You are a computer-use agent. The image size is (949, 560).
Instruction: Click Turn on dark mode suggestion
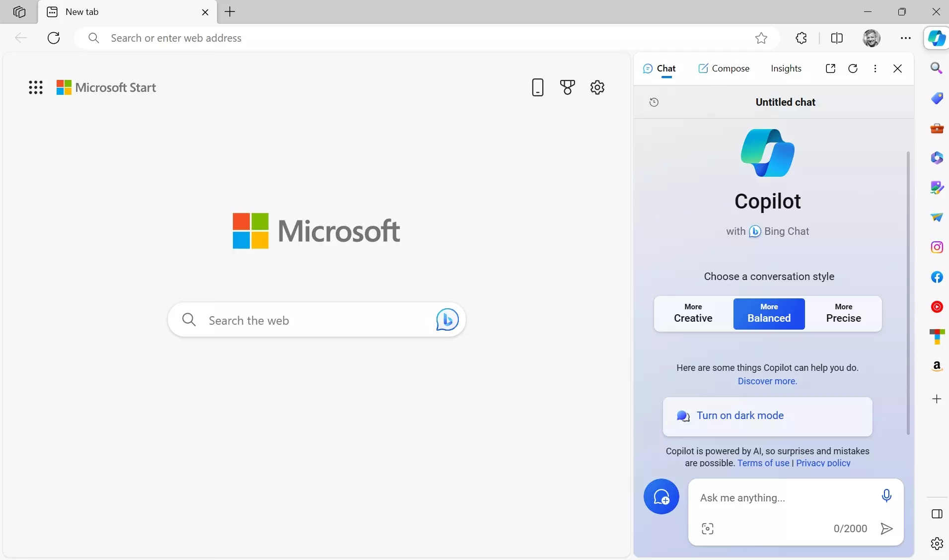(x=767, y=416)
